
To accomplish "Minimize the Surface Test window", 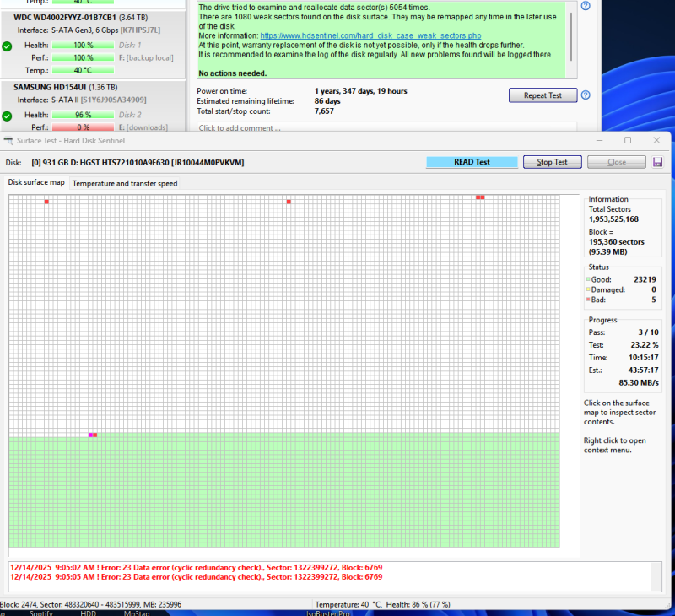I will 599,140.
